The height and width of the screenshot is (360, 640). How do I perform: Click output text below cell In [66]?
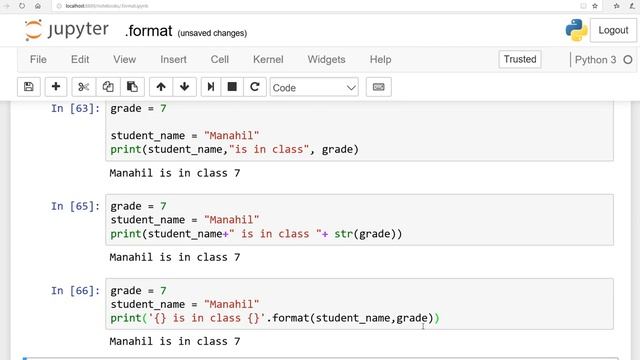coord(175,342)
